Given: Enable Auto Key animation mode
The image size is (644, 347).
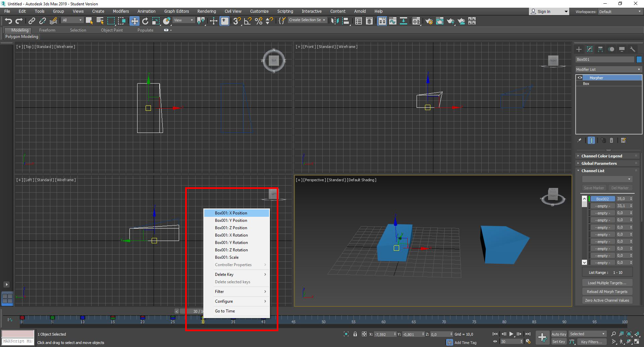Looking at the screenshot, I should tap(559, 334).
